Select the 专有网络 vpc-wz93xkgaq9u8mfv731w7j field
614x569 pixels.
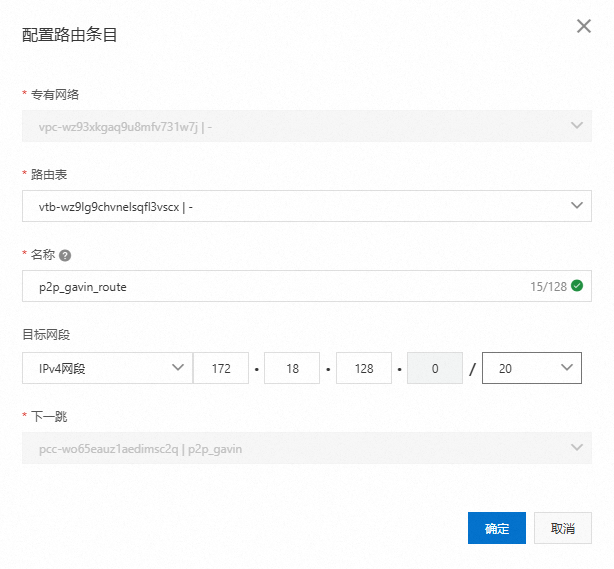[x=290, y=126]
